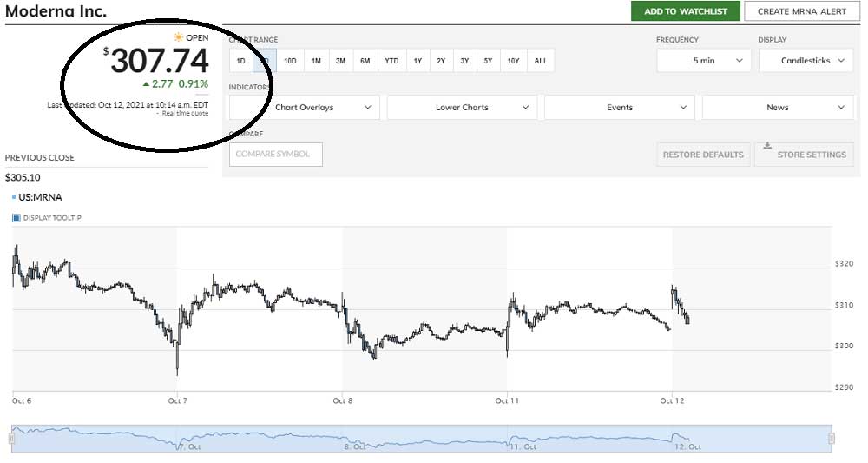Toggle the Display Tooltip checkbox
The width and height of the screenshot is (868, 463).
point(16,218)
